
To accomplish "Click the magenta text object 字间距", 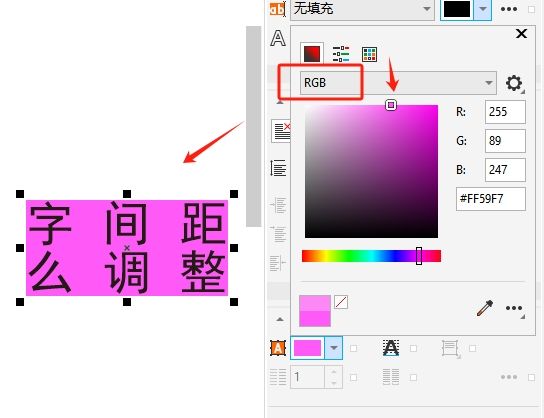I will pyautogui.click(x=127, y=248).
